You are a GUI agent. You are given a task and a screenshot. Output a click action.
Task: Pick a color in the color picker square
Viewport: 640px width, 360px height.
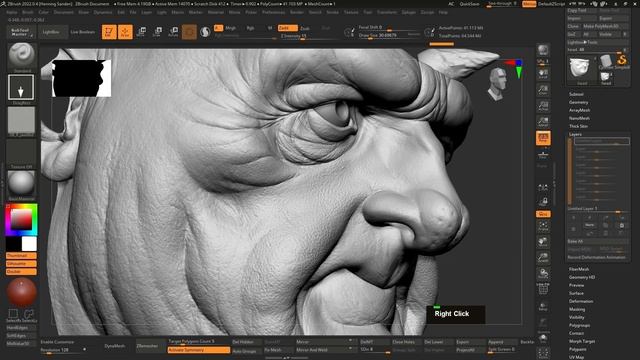[x=21, y=220]
